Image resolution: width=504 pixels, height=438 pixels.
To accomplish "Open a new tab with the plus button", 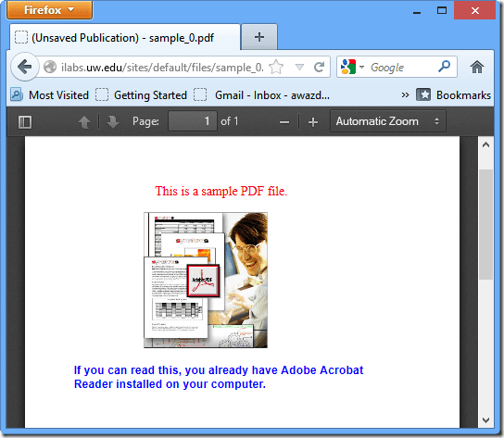I will [x=259, y=37].
